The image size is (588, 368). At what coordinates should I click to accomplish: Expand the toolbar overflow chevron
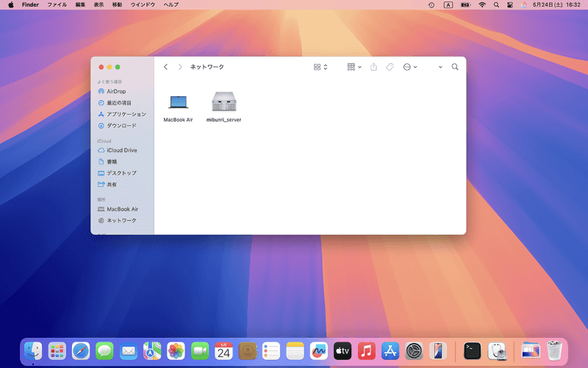pos(440,67)
